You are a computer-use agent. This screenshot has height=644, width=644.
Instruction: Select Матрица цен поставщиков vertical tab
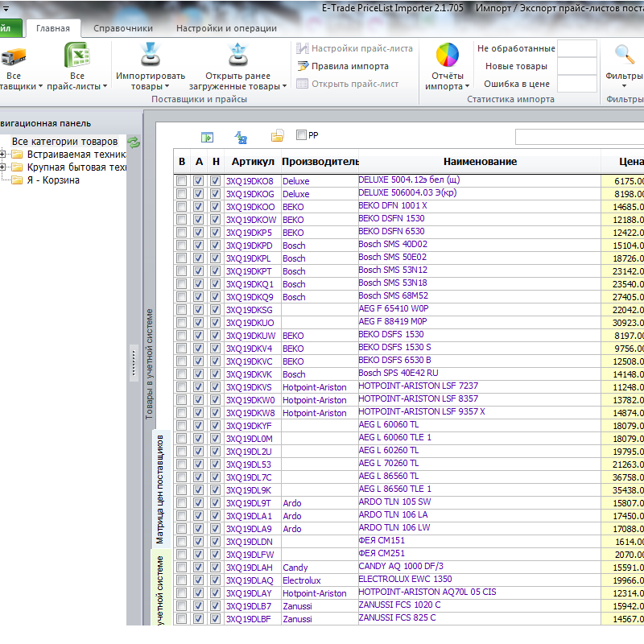click(159, 489)
